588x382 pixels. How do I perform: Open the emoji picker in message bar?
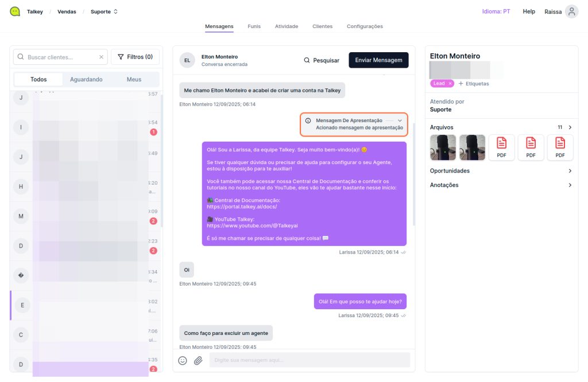[183, 360]
